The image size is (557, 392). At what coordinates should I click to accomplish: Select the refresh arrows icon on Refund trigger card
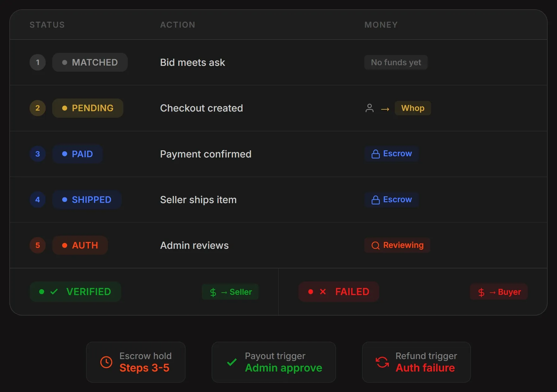pos(382,362)
